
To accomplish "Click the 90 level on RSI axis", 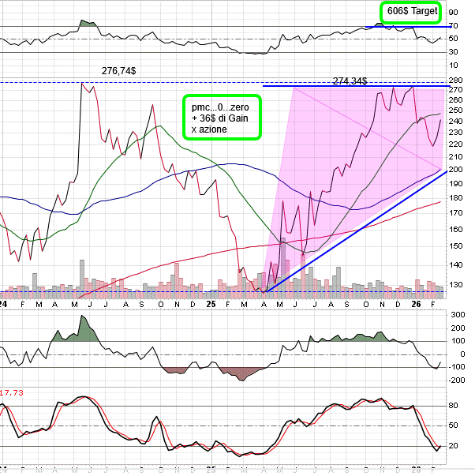I will click(x=453, y=13).
